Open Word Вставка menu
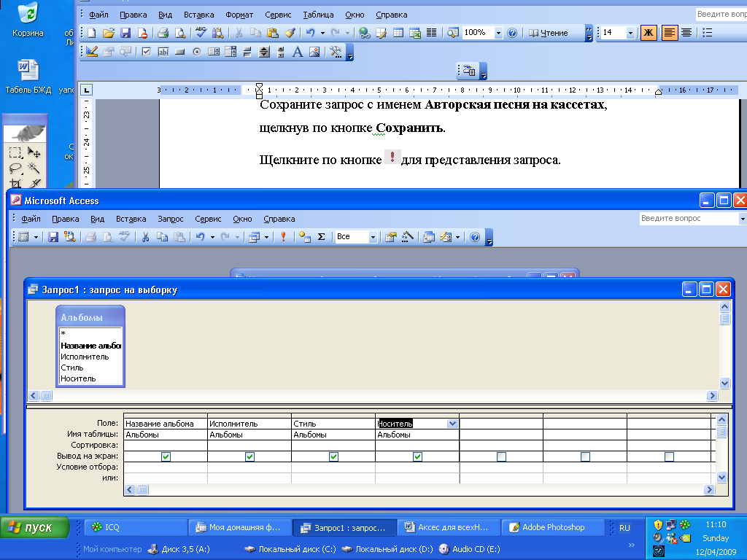The width and height of the screenshot is (747, 560). pos(198,15)
